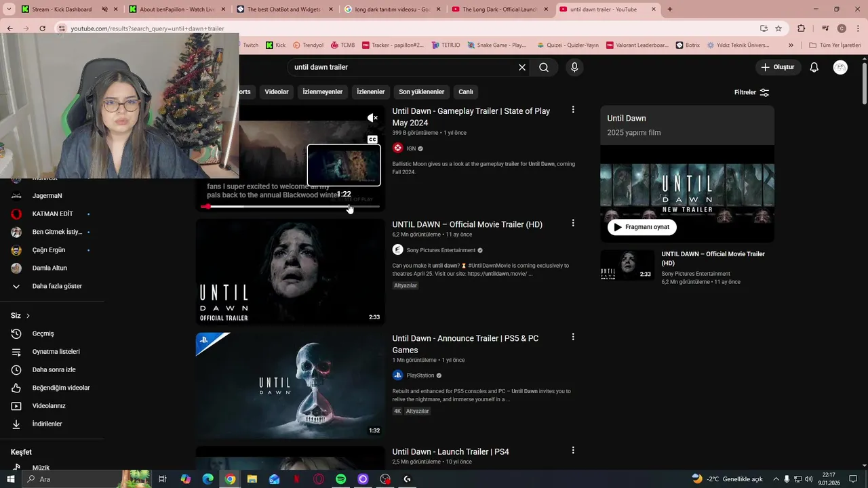The image size is (868, 488).
Task: Open side panel movie trailer small thumbnail
Action: pos(627,265)
